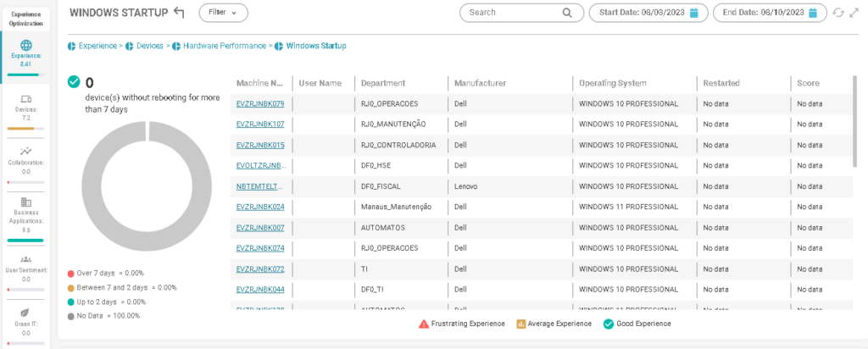Open the Start Date calendar icon

[693, 13]
